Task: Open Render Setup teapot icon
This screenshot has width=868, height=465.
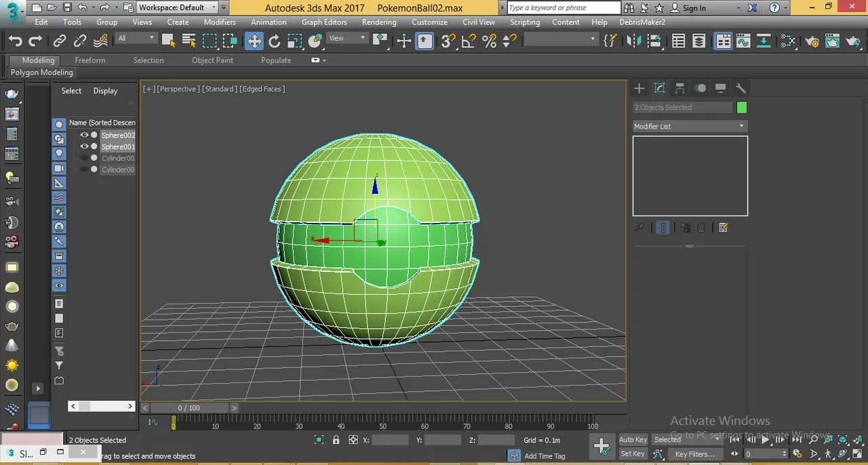Action: point(812,41)
